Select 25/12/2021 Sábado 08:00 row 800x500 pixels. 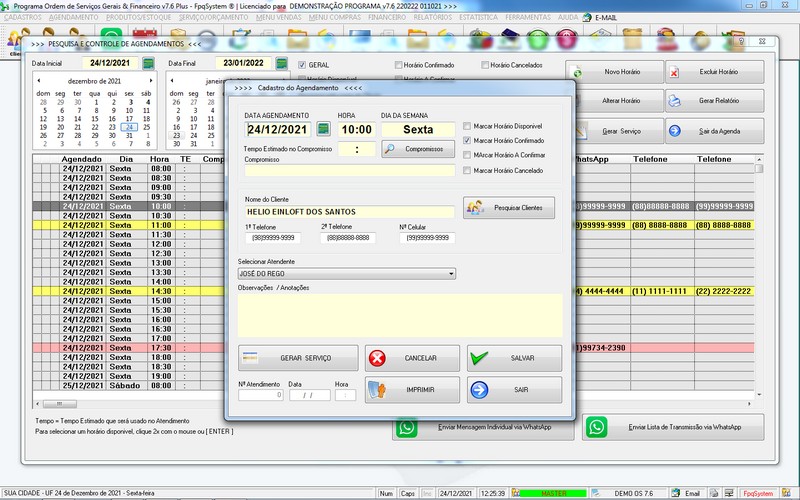pyautogui.click(x=393, y=386)
